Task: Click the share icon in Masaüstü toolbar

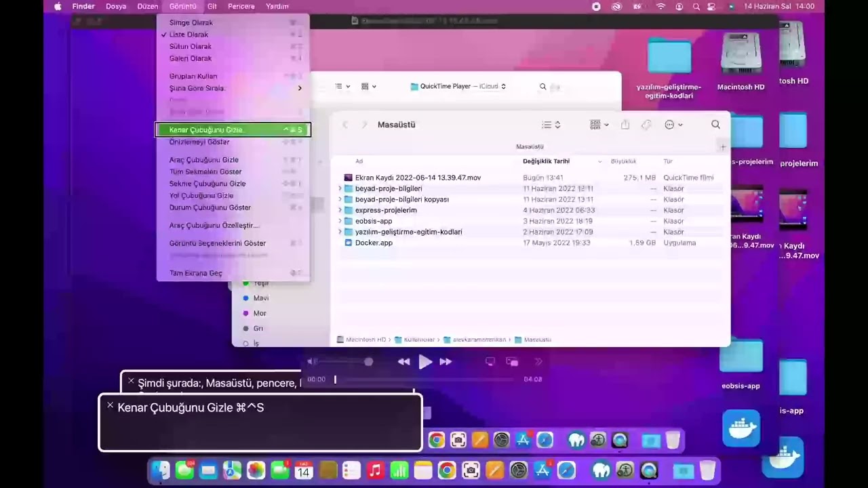Action: (x=625, y=125)
